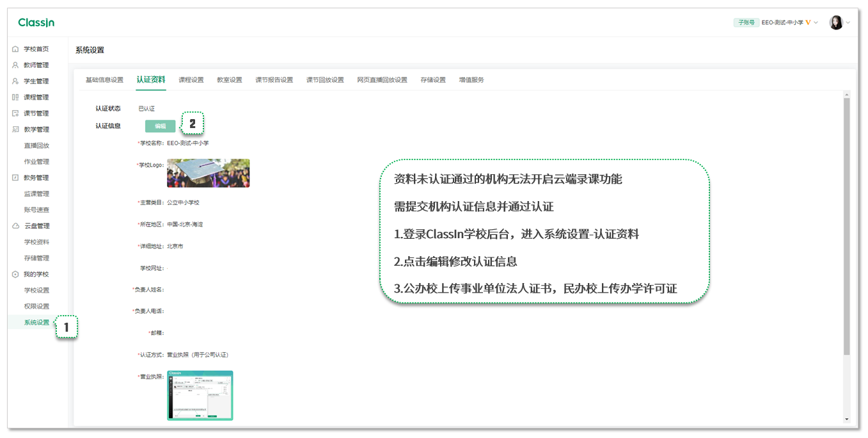Viewport: 868px width, 438px height.
Task: Open 学校设置 submenu item
Action: [36, 290]
